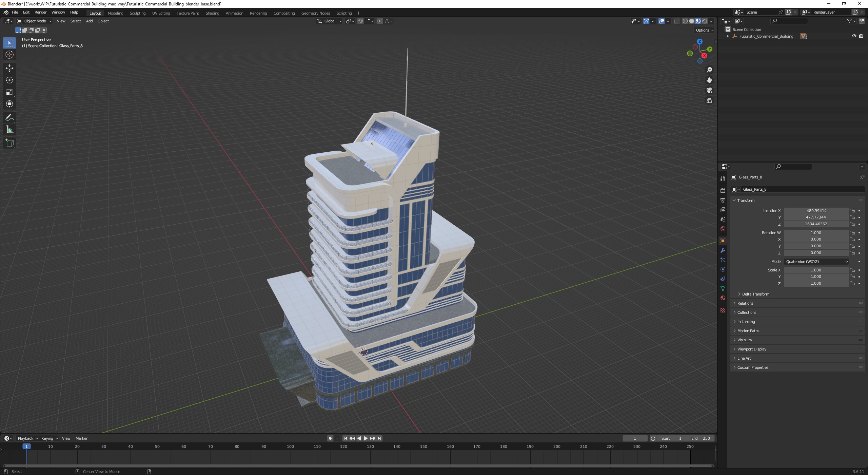The width and height of the screenshot is (868, 475).
Task: Open the Render properties tab
Action: coord(723,190)
